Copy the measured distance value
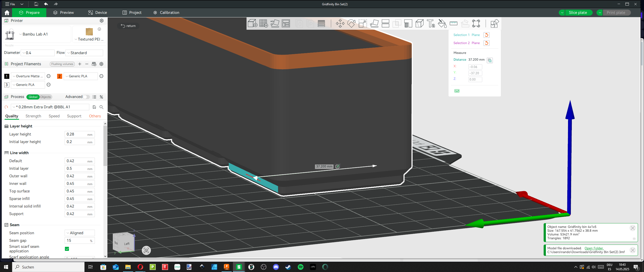 [490, 60]
